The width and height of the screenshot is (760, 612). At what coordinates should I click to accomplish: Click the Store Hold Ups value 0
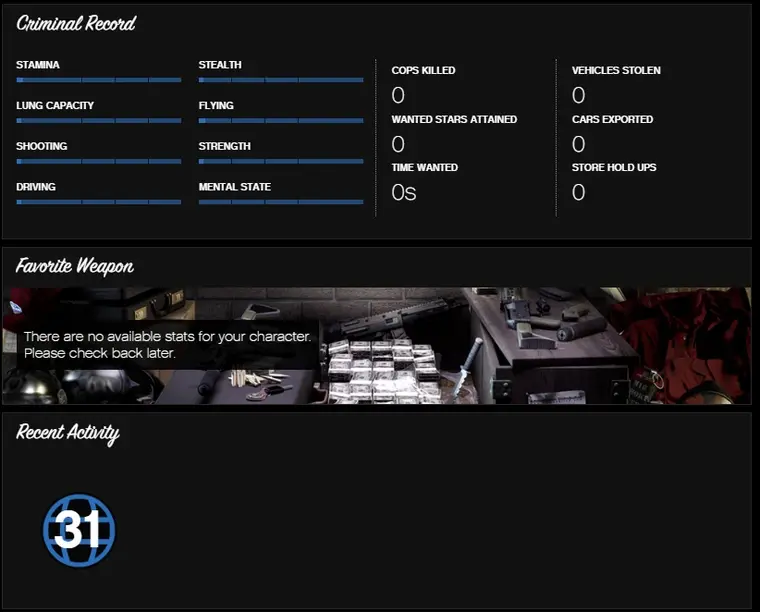[578, 192]
